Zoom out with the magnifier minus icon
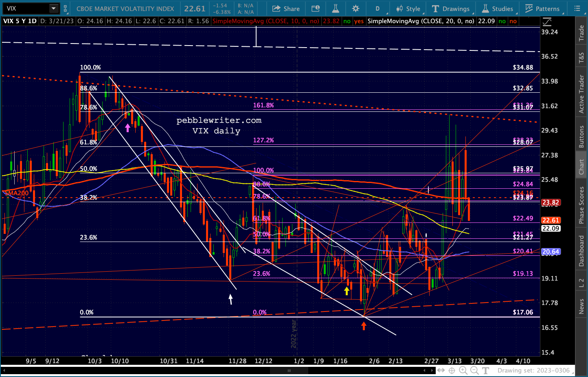 point(474,370)
